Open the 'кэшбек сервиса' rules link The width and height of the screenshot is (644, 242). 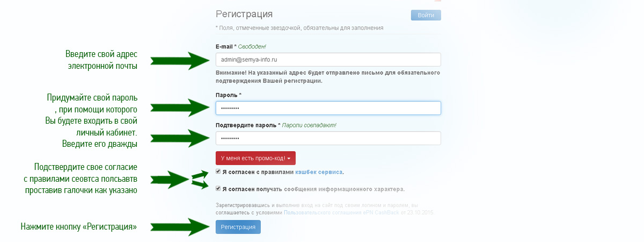click(318, 172)
